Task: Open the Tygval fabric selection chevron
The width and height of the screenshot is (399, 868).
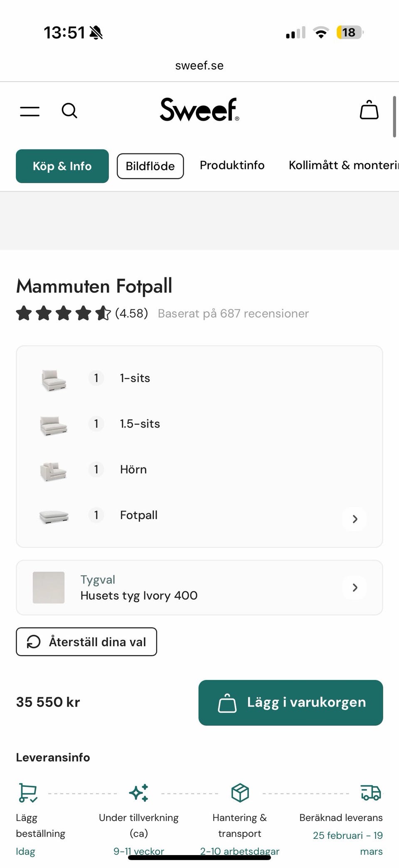Action: (355, 587)
